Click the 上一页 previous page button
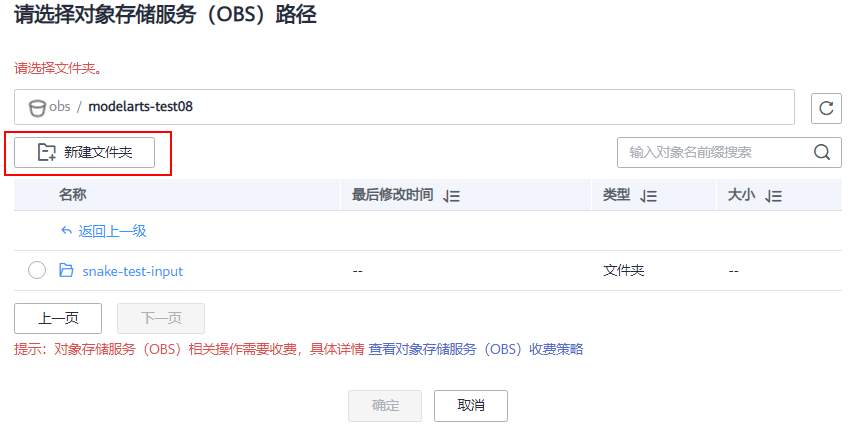The image size is (849, 432). coord(58,318)
